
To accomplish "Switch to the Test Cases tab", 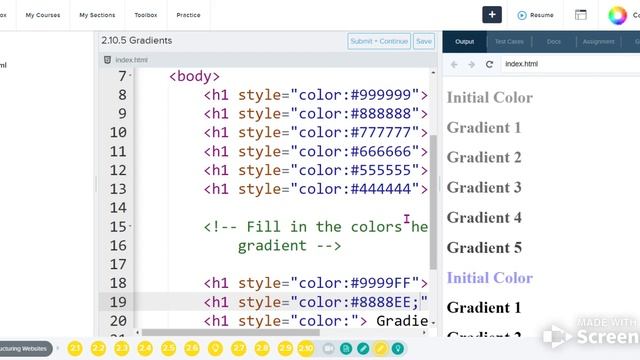I will [x=509, y=42].
